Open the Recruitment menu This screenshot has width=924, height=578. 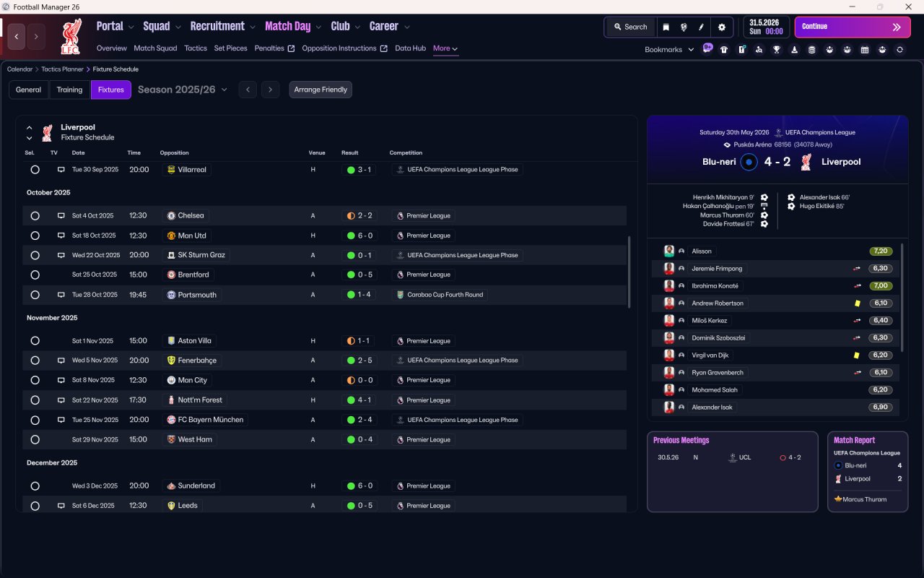(x=222, y=26)
